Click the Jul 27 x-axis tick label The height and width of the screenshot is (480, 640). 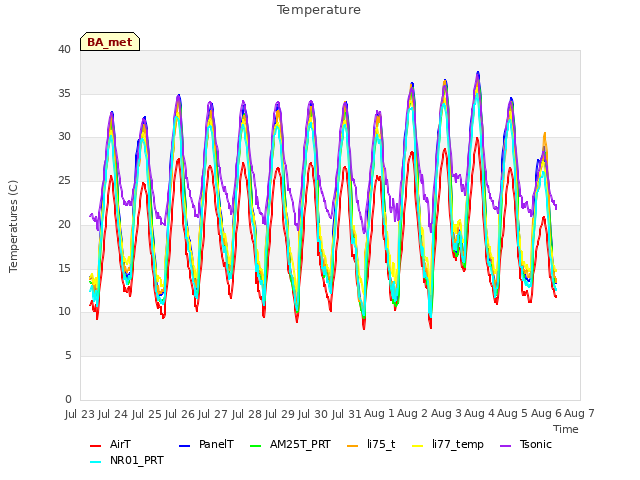coord(213,414)
